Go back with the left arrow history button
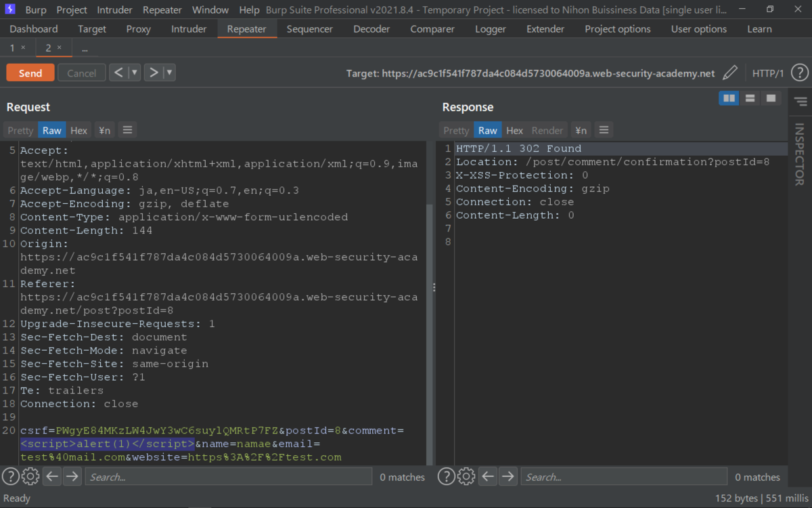This screenshot has width=812, height=508. (118, 72)
